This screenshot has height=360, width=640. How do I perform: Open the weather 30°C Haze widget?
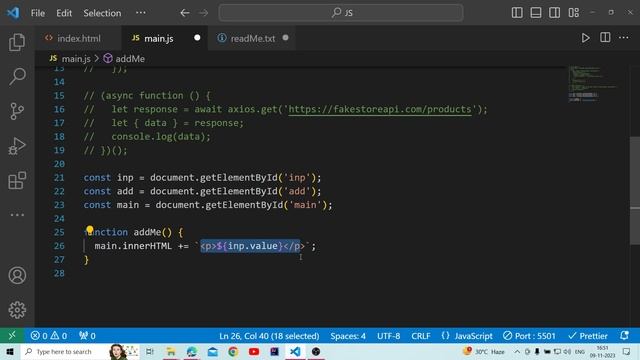484,351
